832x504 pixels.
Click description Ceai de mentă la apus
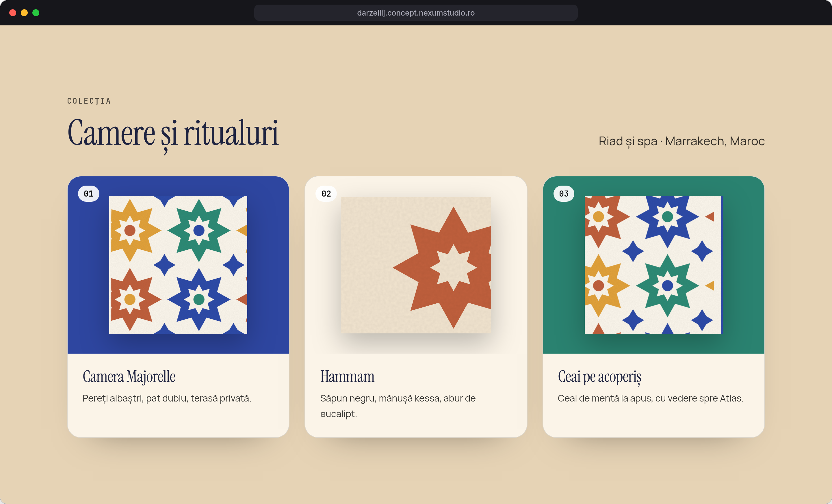(650, 398)
